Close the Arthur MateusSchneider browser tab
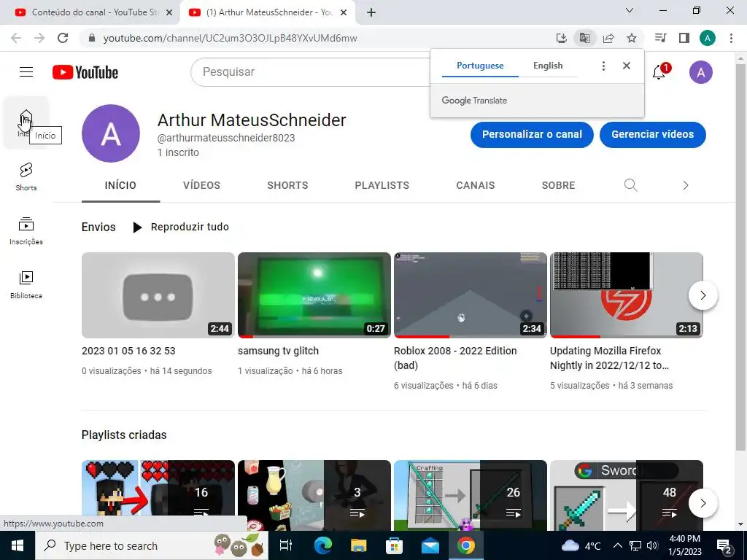Image resolution: width=747 pixels, height=560 pixels. click(x=344, y=13)
